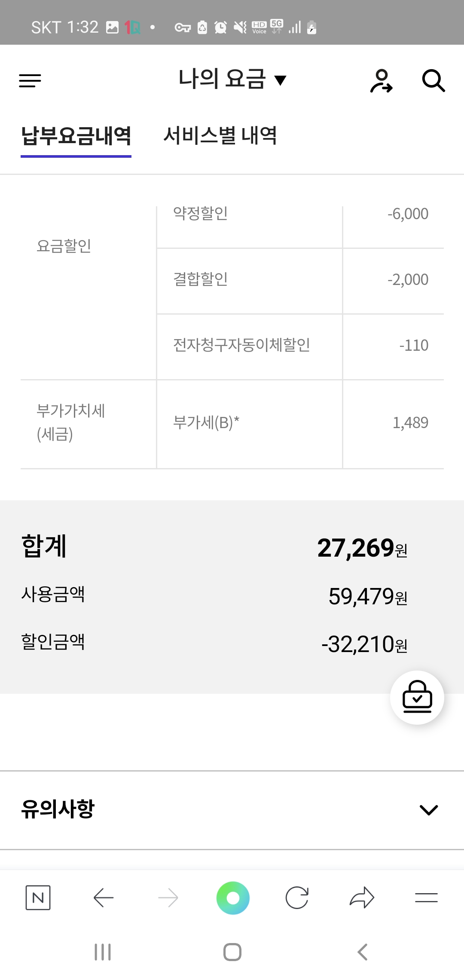Tap the user login profile icon
Screen dimensions: 464x980
(381, 81)
